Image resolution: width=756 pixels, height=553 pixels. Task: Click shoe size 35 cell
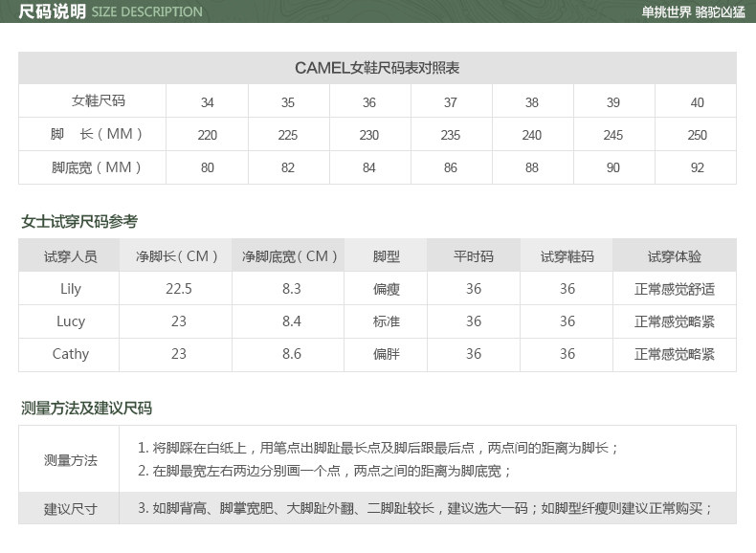click(x=288, y=102)
